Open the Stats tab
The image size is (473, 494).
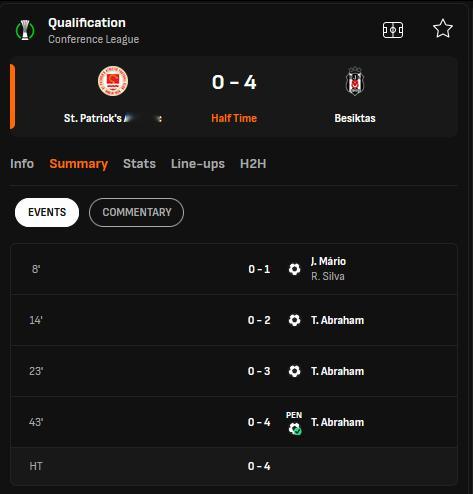(x=139, y=164)
